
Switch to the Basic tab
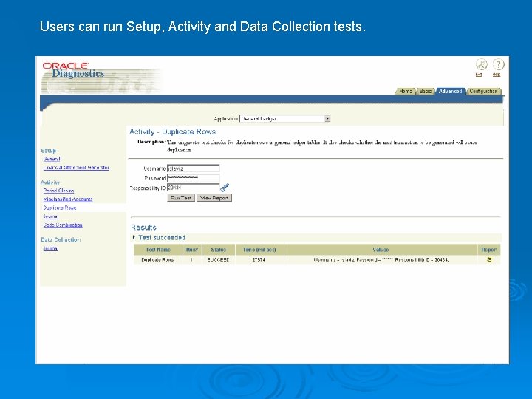[x=425, y=92]
